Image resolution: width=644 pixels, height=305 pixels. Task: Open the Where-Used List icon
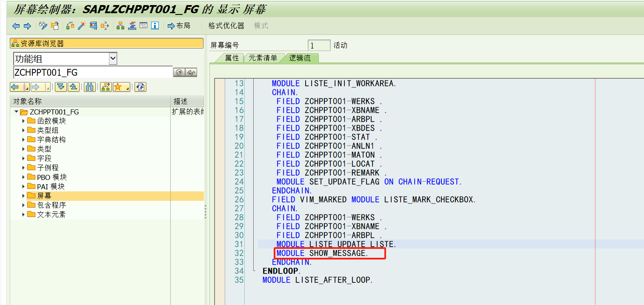(x=93, y=26)
